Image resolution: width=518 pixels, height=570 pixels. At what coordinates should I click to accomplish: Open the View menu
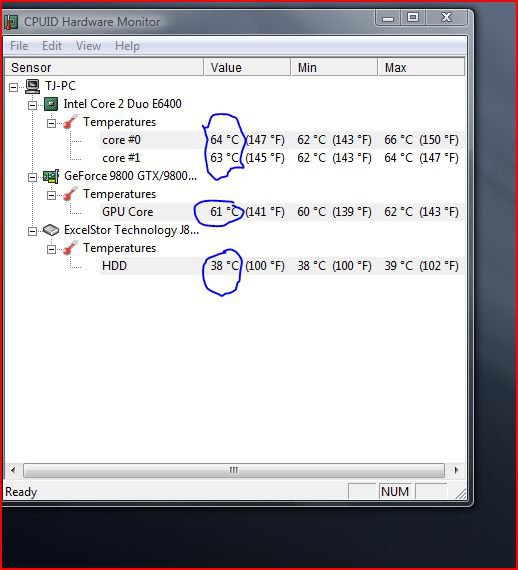pos(88,46)
